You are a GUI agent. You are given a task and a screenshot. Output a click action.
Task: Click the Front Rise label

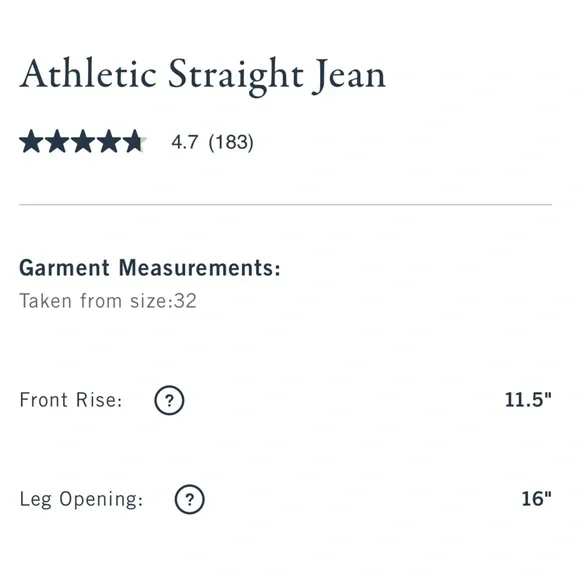coord(71,400)
